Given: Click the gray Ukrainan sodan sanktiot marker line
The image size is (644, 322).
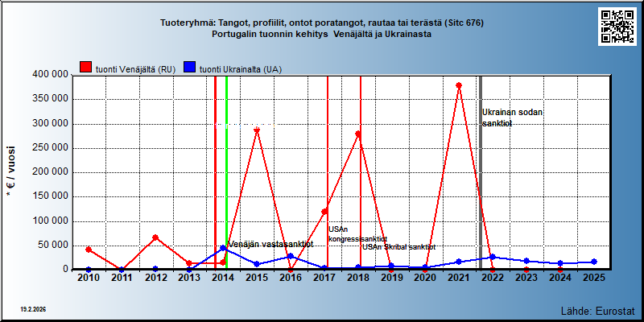Looking at the screenshot, I should pyautogui.click(x=481, y=172).
